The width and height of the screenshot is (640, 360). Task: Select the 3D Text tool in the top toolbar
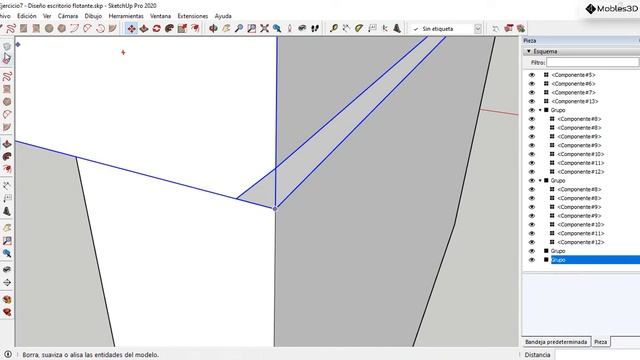click(397, 29)
